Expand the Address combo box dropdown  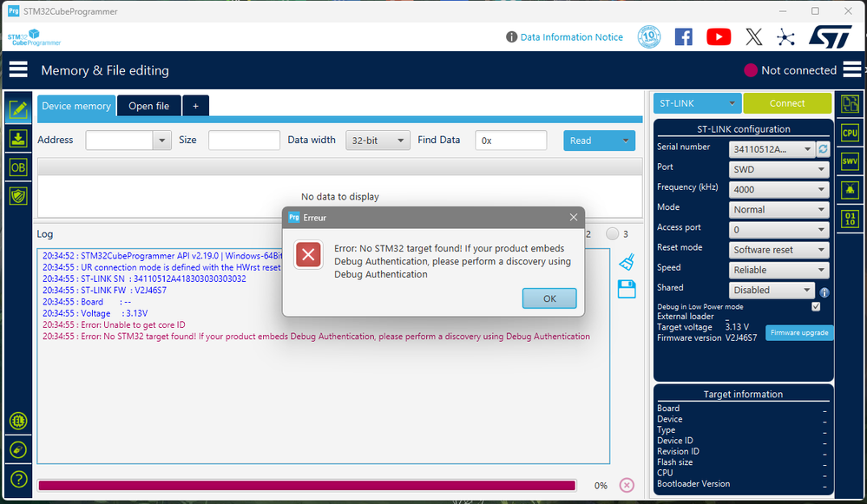click(161, 141)
